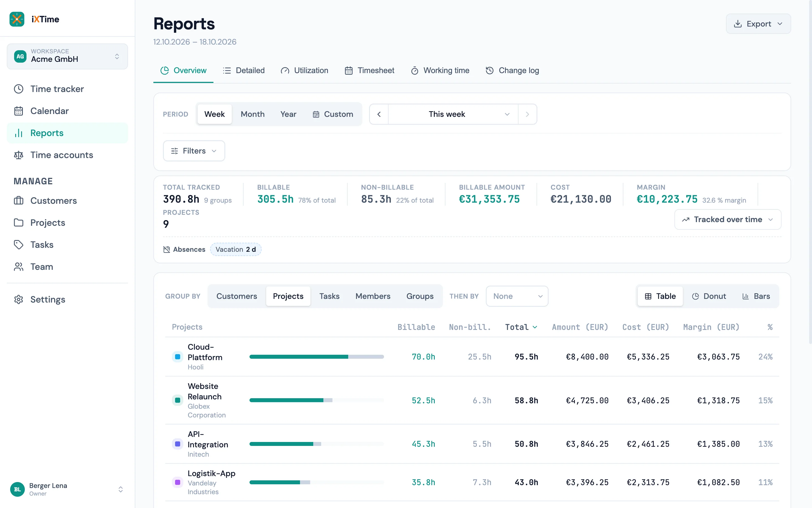
Task: Expand the Filters dropdown
Action: coord(194,151)
